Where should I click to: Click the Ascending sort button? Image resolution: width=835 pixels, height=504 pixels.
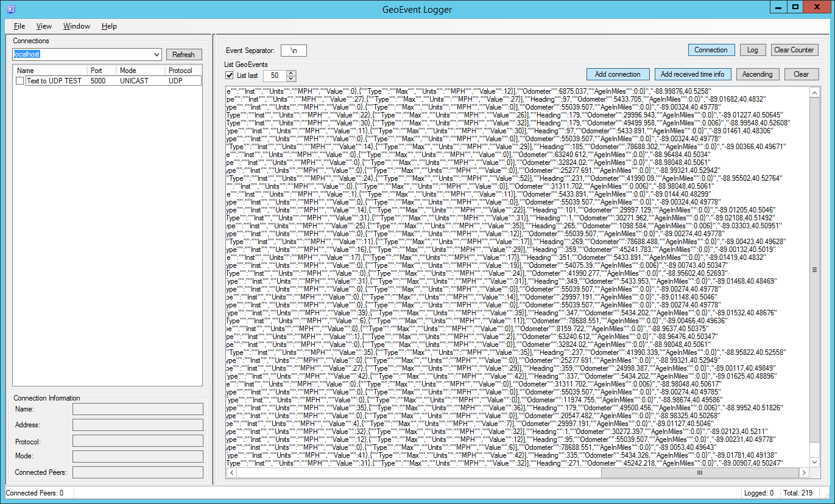(757, 74)
